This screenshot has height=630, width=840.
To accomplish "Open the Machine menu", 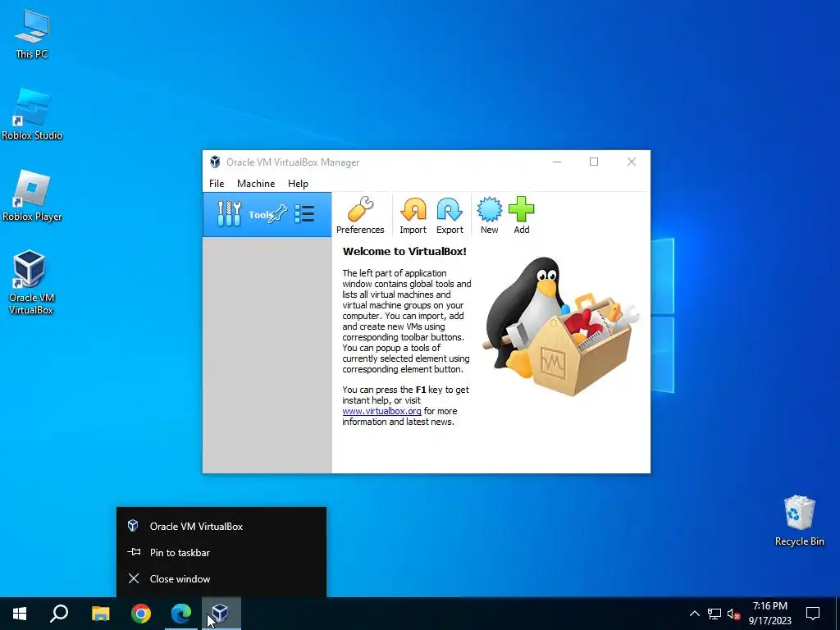I will click(x=256, y=183).
